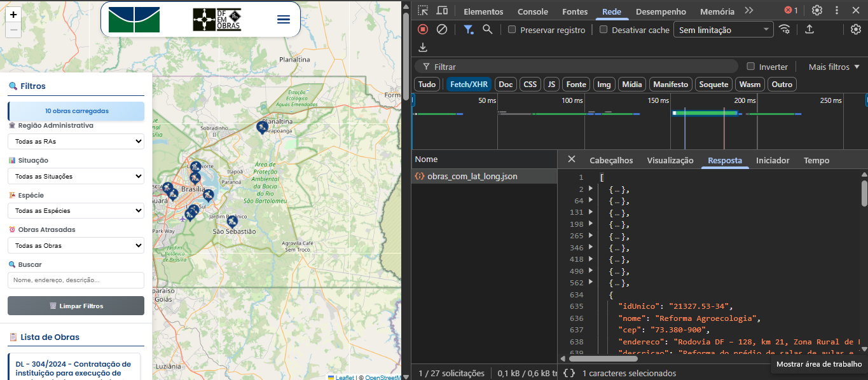This screenshot has width=868, height=380.
Task: Open DevTools settings gear in top bar
Action: coord(817,11)
